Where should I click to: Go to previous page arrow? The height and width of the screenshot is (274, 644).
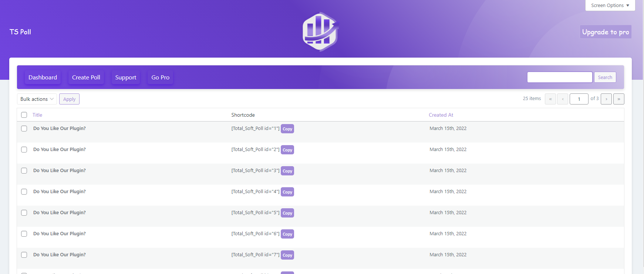tap(563, 99)
